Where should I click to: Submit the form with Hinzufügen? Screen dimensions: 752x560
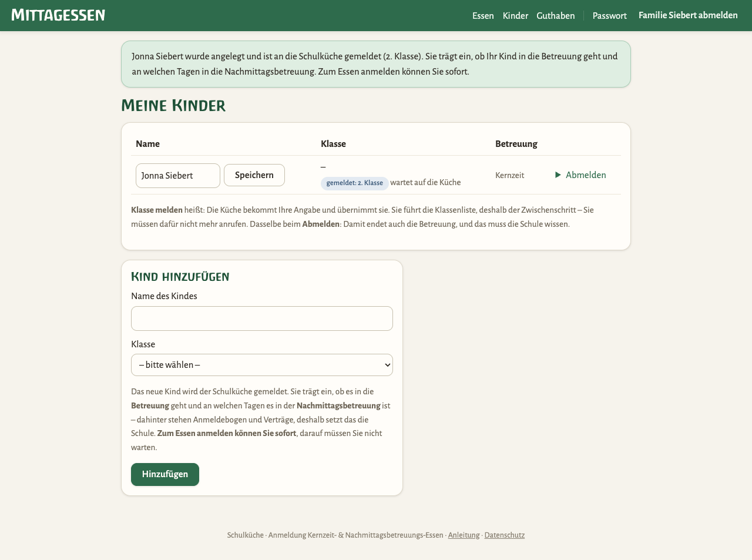point(165,475)
